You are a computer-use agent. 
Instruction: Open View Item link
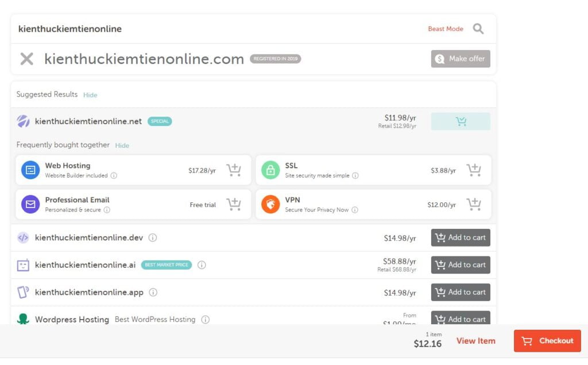pos(475,341)
